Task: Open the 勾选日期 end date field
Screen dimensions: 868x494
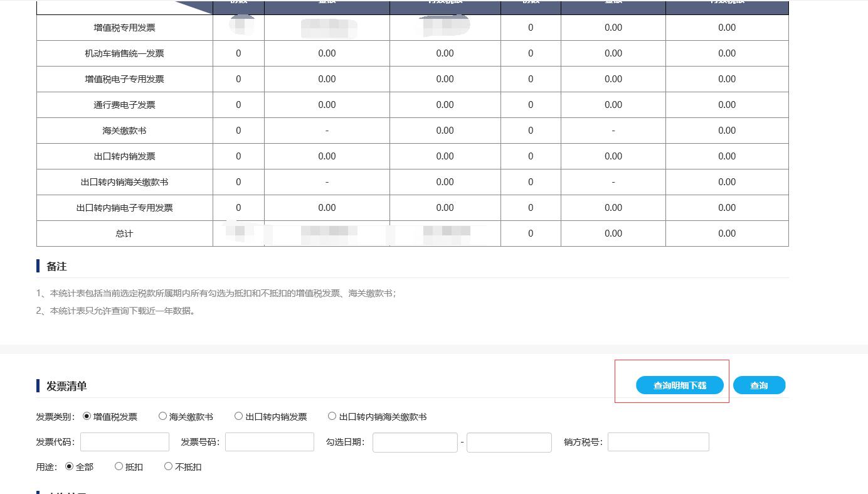Action: click(x=509, y=442)
